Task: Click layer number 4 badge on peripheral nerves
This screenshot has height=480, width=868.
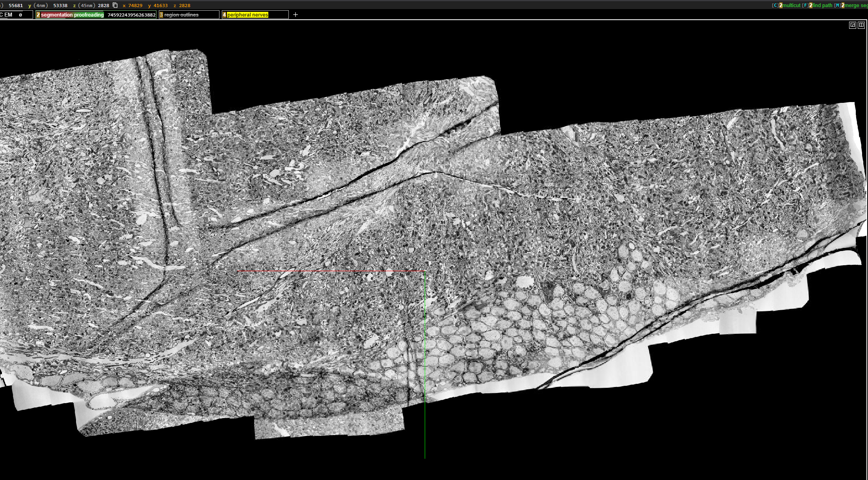Action: pos(224,15)
